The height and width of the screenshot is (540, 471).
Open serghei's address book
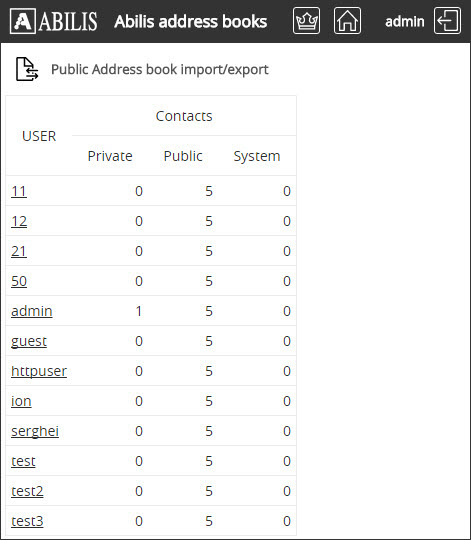(35, 431)
